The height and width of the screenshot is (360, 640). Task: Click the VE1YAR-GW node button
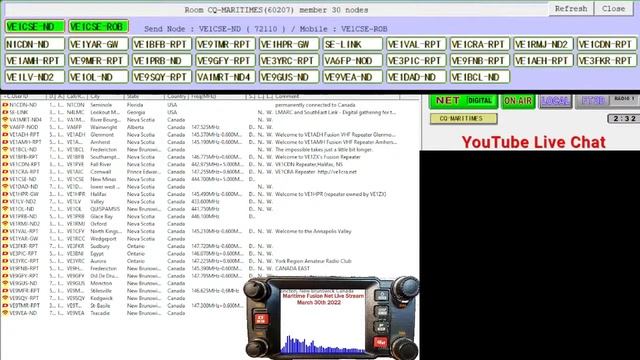[x=99, y=44]
